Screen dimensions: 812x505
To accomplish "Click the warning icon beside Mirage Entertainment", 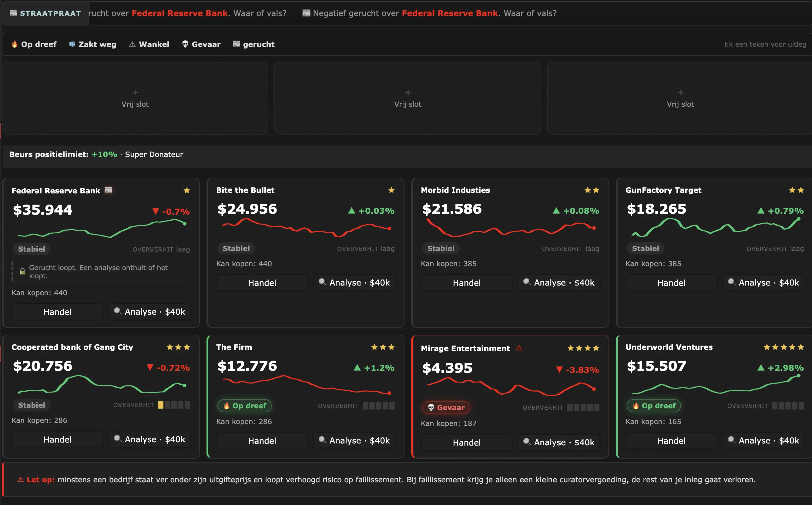I will 519,348.
